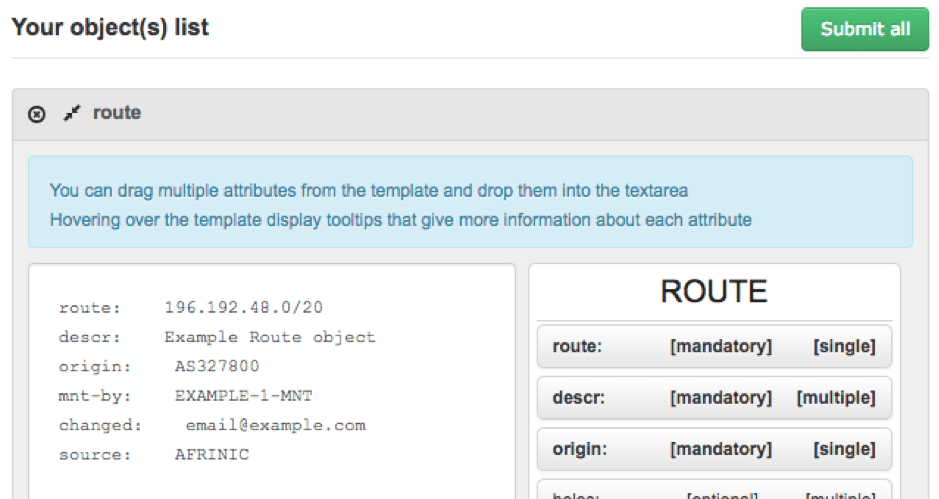Click the drag multiple attributes hint text

369,190
